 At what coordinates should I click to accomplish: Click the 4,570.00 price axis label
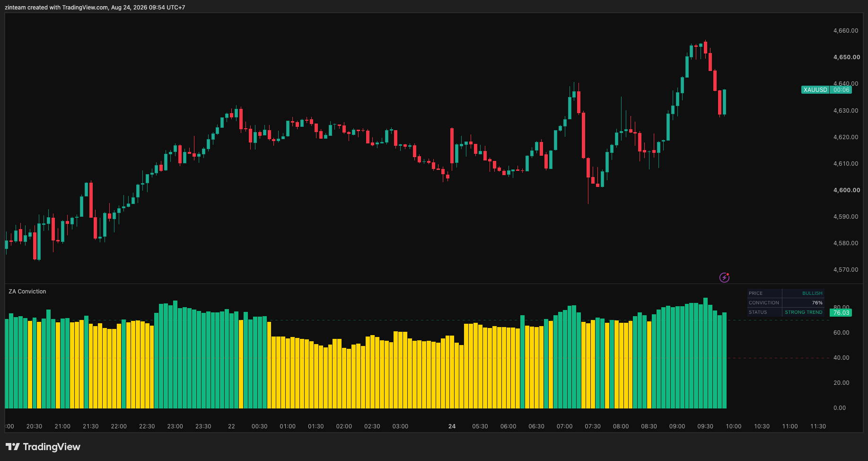(846, 270)
